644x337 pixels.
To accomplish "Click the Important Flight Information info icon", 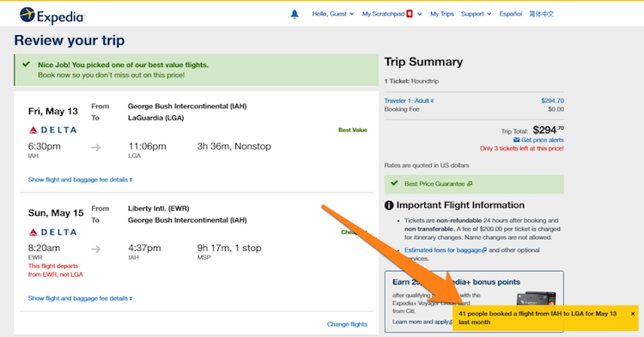I will click(x=389, y=205).
